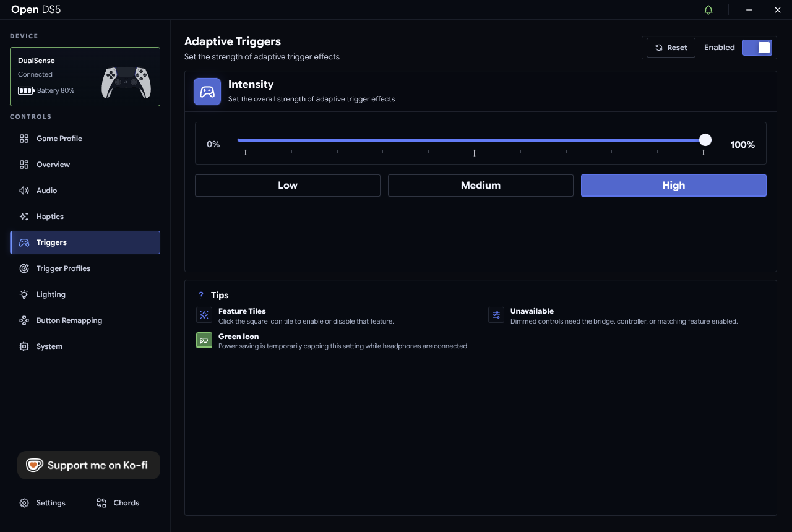The height and width of the screenshot is (532, 792).
Task: Click the notification bell icon
Action: pos(708,10)
